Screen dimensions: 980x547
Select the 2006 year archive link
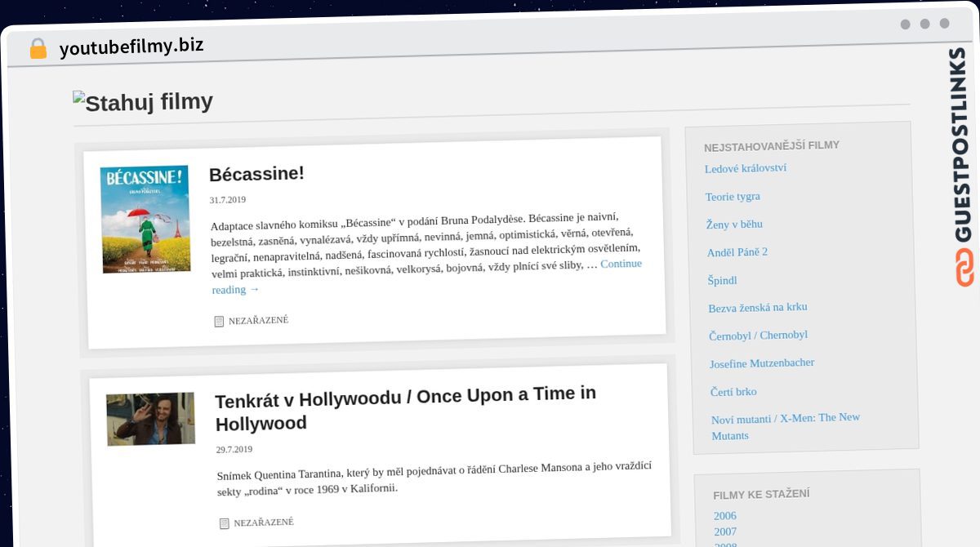pyautogui.click(x=724, y=515)
